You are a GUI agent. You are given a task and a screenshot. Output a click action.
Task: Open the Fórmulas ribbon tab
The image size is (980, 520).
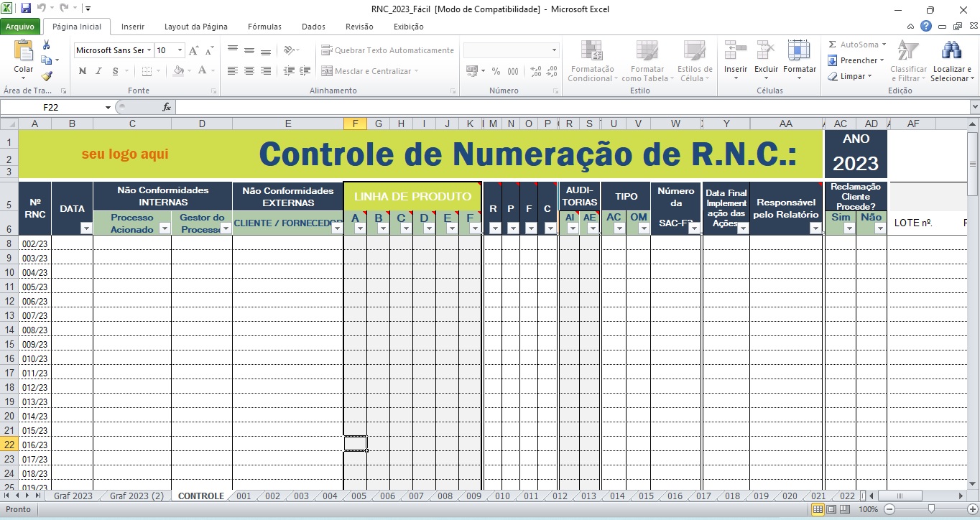264,27
